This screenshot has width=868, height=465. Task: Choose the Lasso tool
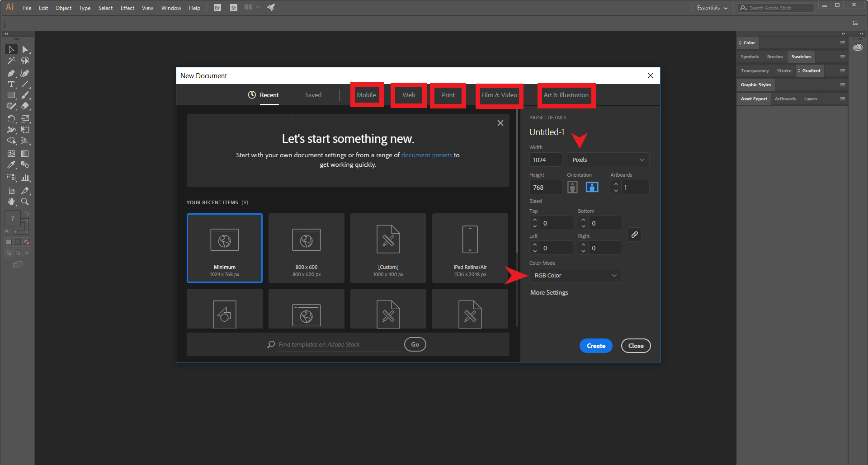(25, 61)
